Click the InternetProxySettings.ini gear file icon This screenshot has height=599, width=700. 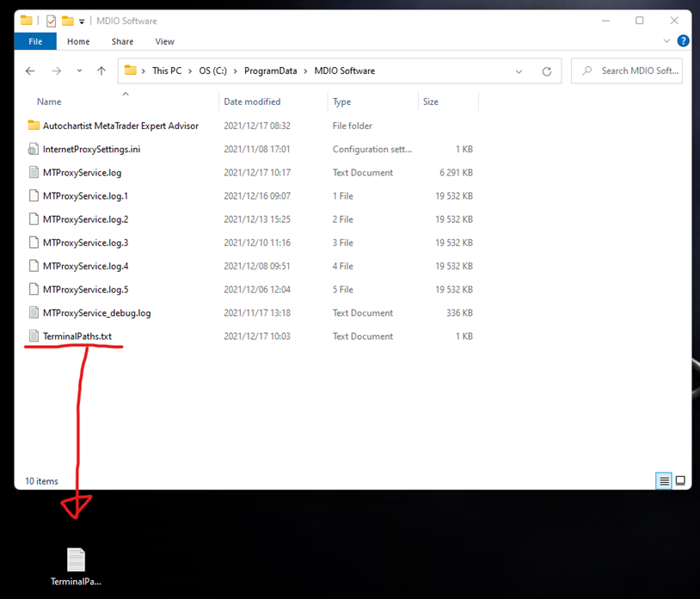[x=34, y=149]
